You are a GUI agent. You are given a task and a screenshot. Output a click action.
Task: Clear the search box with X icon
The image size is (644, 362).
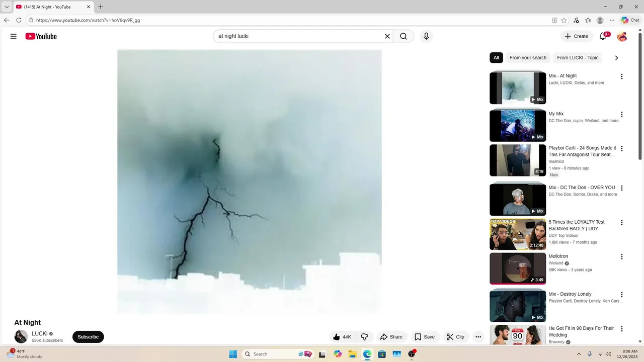click(x=387, y=36)
